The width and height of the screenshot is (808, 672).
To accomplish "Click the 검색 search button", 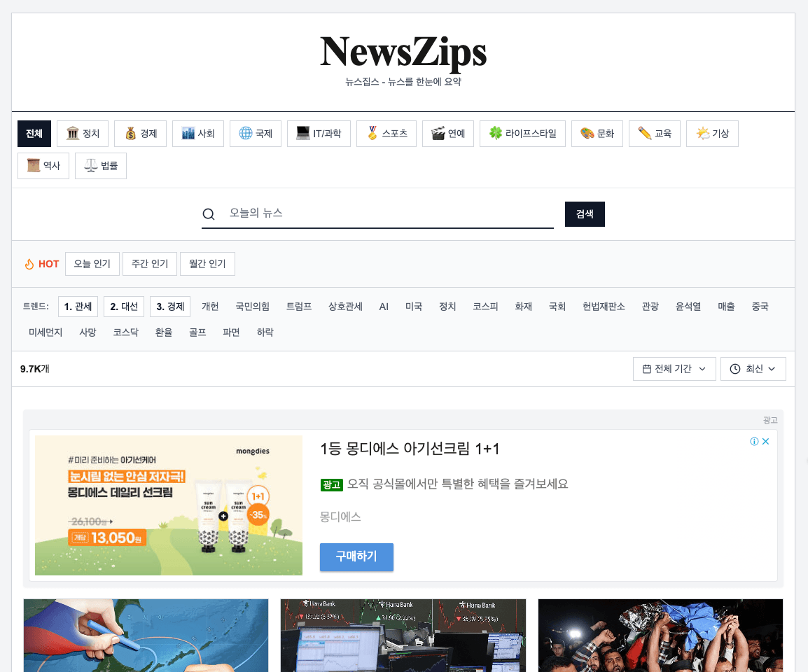I will (x=585, y=214).
